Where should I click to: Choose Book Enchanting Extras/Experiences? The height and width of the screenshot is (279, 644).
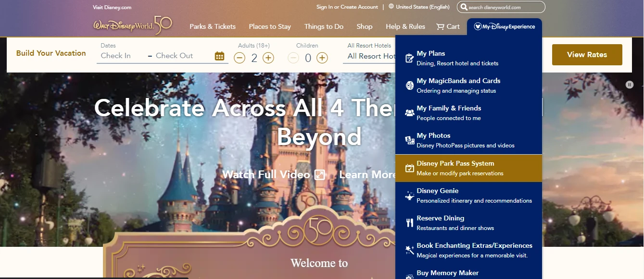pos(468,250)
